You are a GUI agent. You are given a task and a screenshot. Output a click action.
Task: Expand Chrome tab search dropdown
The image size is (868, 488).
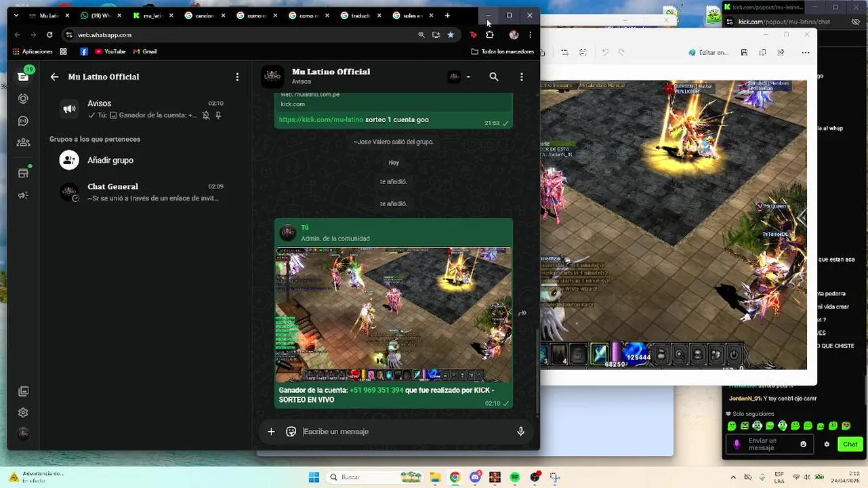click(16, 16)
